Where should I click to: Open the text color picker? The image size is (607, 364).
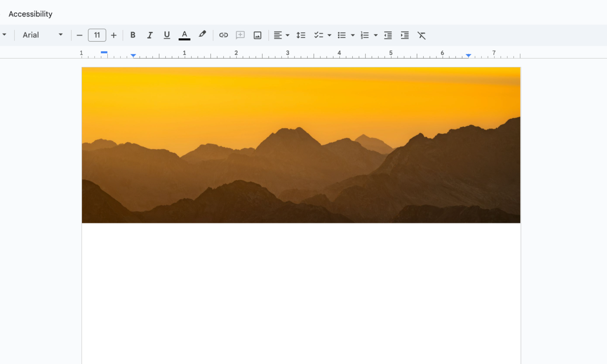click(185, 35)
